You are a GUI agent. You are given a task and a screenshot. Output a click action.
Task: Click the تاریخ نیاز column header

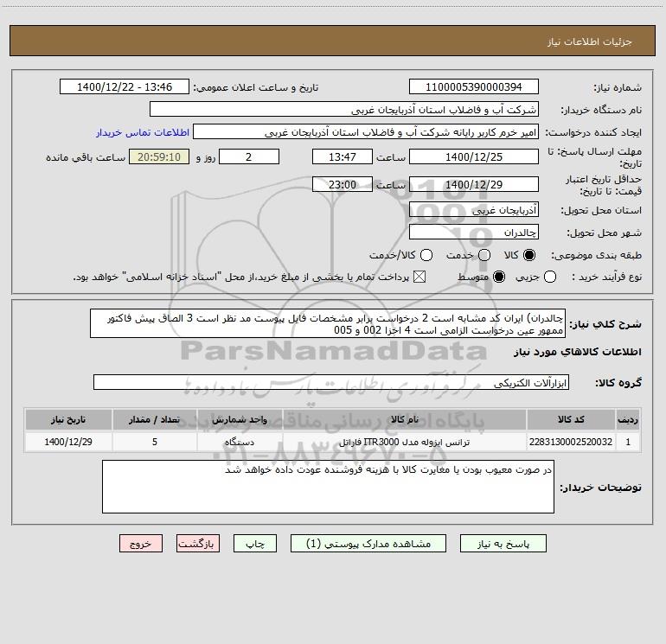click(68, 419)
